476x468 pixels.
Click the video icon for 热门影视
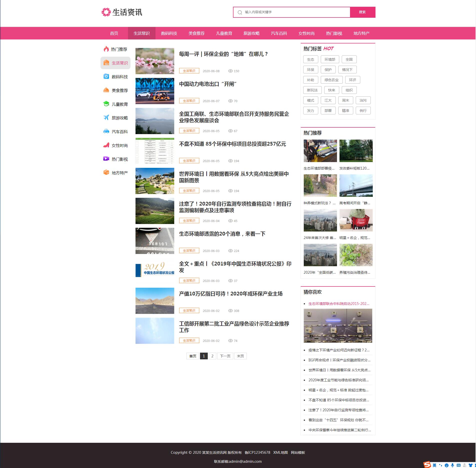[x=106, y=159]
